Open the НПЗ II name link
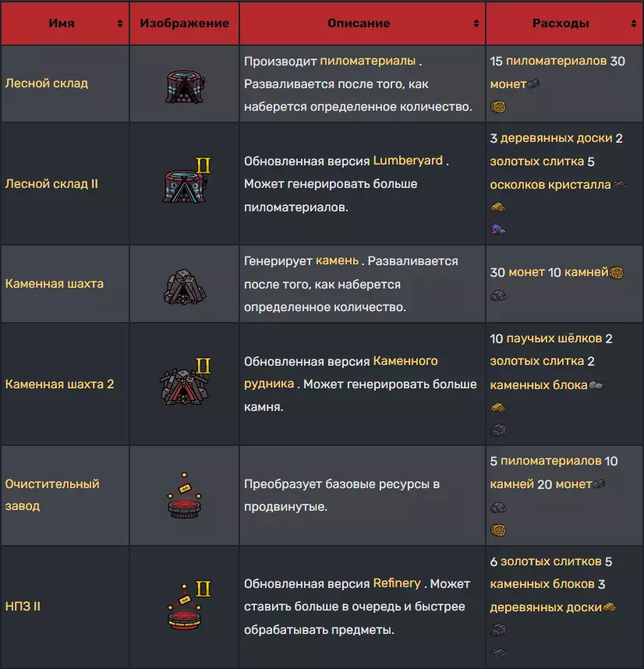Image resolution: width=644 pixels, height=669 pixels. click(x=23, y=605)
